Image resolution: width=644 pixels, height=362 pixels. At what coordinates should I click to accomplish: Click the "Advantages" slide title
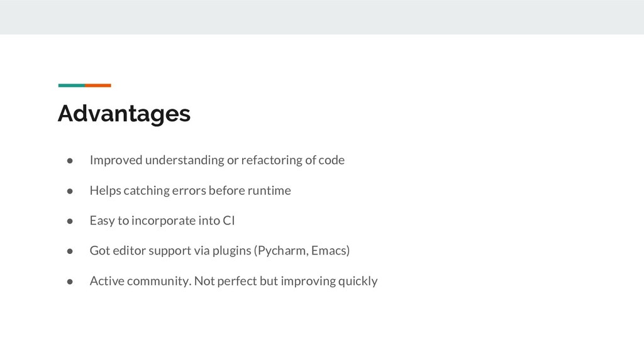point(124,114)
